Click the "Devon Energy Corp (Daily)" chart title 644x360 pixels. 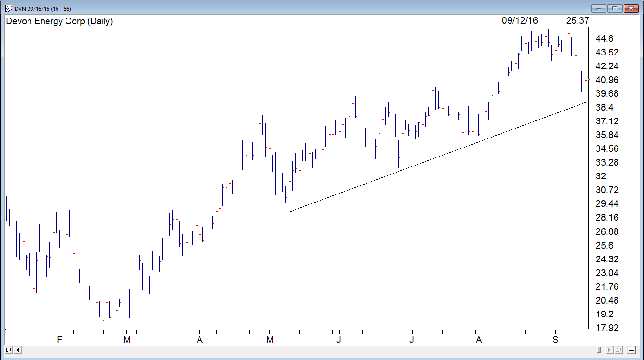coord(59,21)
